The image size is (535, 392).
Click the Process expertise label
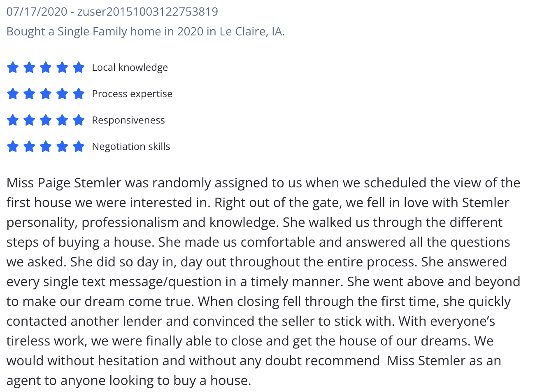tap(132, 94)
